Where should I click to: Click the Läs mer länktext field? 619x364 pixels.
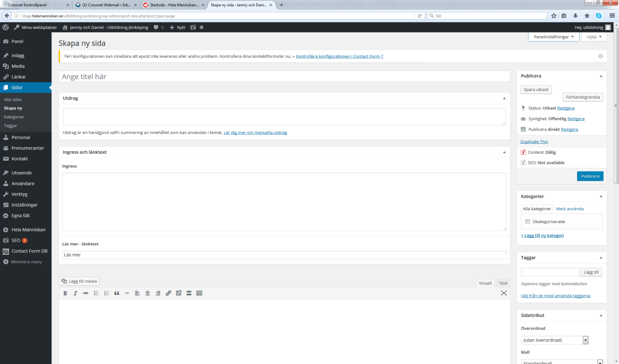tap(284, 255)
